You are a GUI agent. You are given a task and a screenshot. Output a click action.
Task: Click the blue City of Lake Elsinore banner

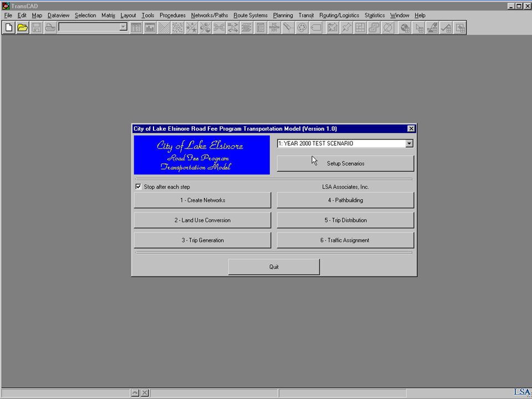tap(202, 155)
